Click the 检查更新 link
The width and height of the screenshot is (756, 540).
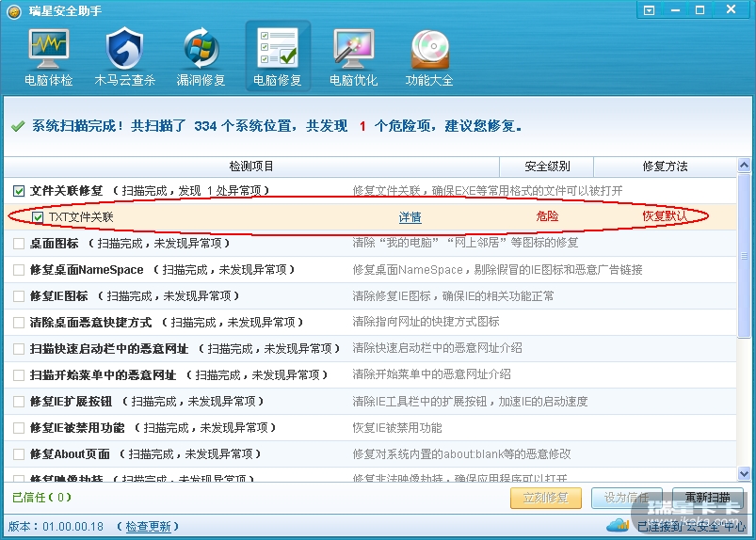point(148,527)
